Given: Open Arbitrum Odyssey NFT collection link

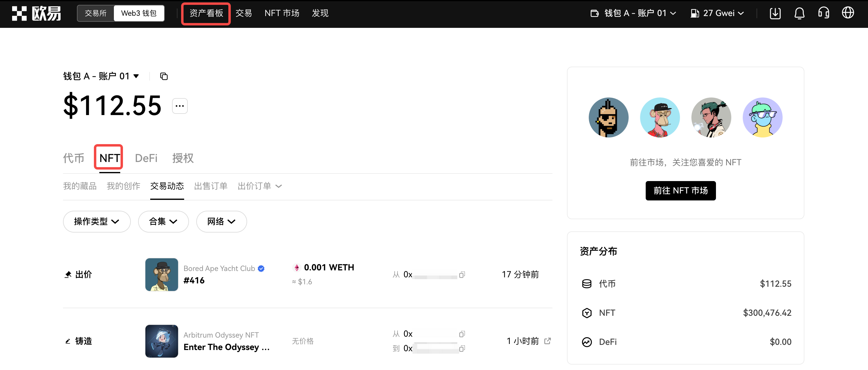Looking at the screenshot, I should coord(221,335).
